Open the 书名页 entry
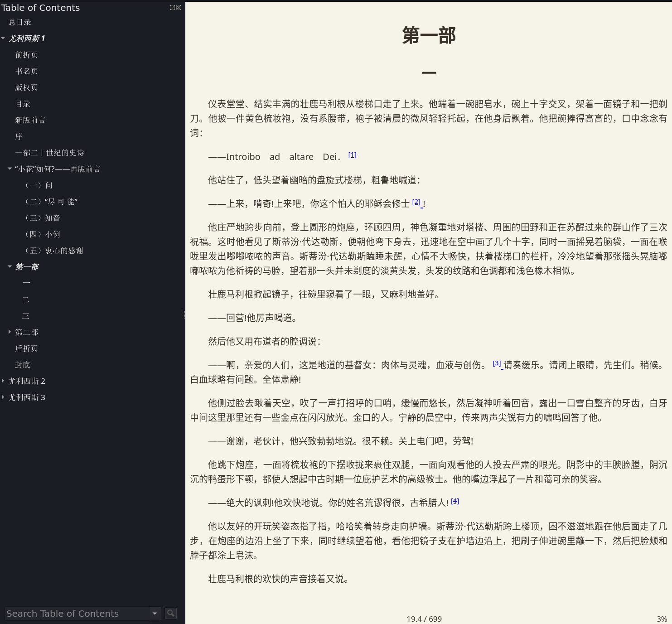 point(27,71)
